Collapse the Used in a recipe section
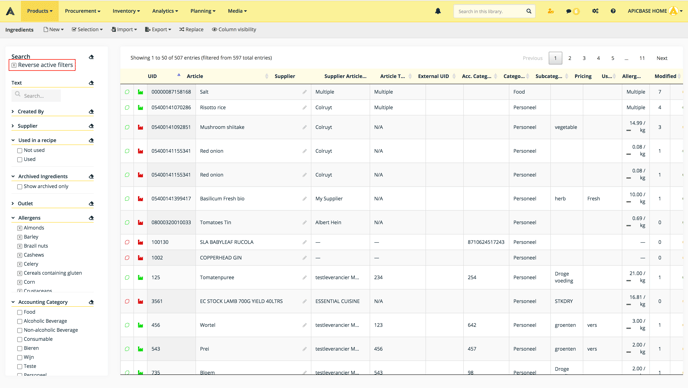The height and width of the screenshot is (388, 688). [x=13, y=140]
